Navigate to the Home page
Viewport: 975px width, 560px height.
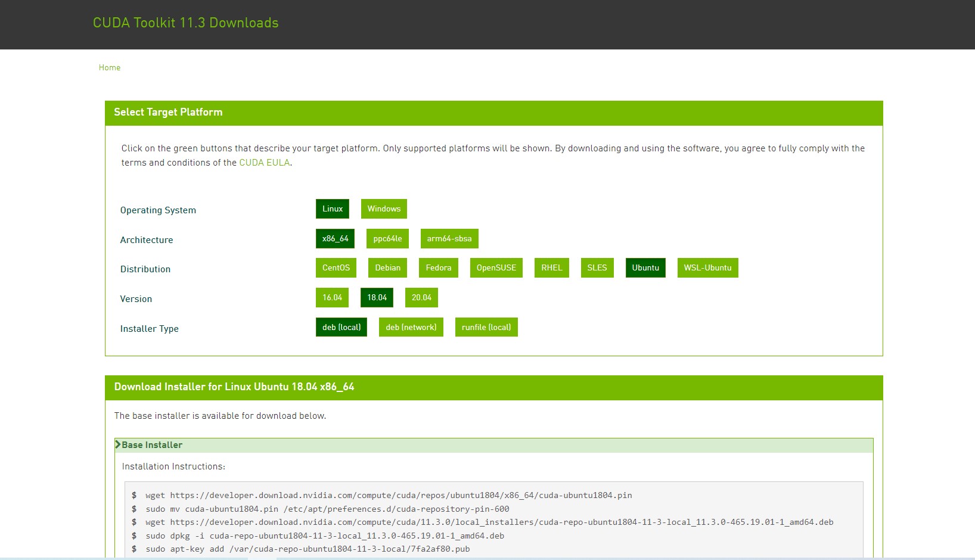(x=109, y=67)
